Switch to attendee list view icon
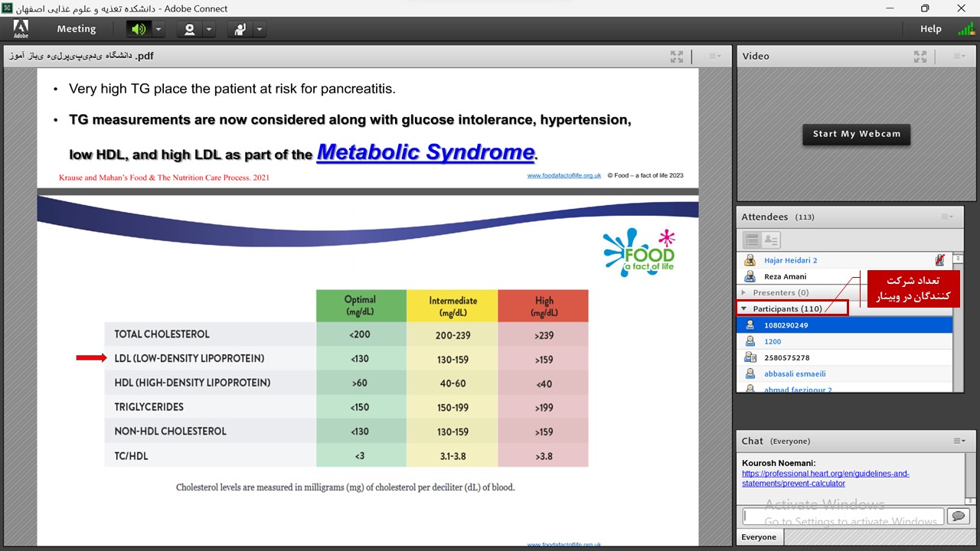This screenshot has height=551, width=980. pyautogui.click(x=751, y=240)
